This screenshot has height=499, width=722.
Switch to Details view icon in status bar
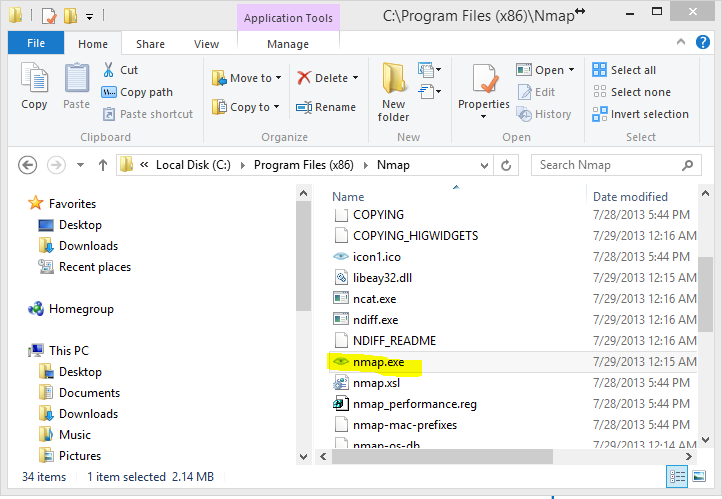coord(677,476)
